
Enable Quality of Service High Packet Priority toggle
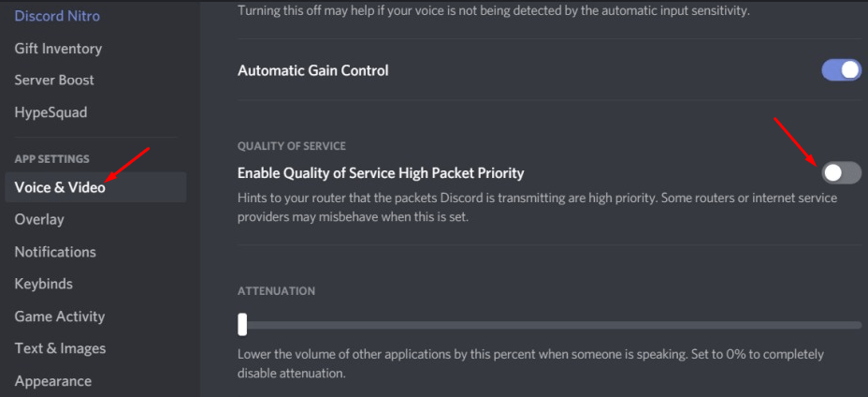(841, 172)
